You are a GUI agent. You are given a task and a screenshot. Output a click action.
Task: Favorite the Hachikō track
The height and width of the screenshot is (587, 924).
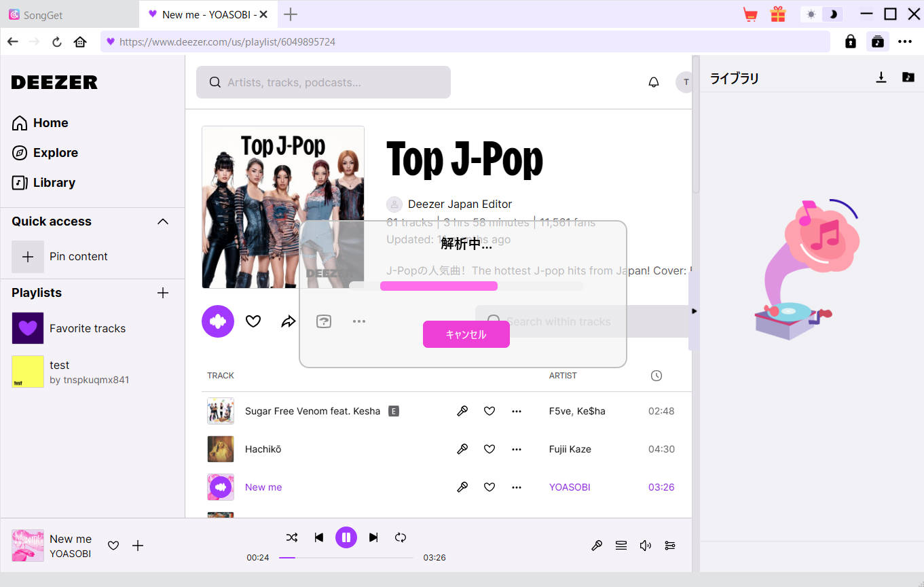[x=489, y=449]
